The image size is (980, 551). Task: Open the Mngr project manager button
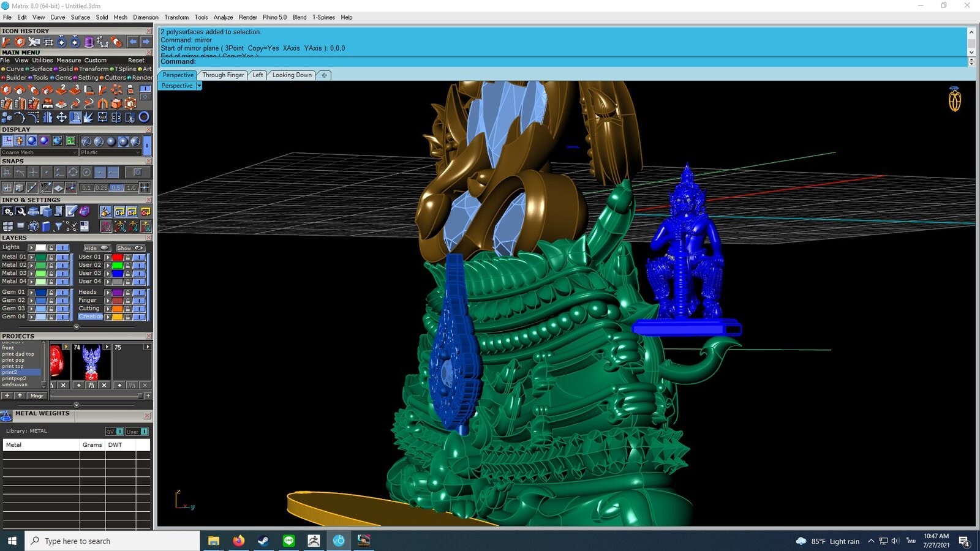(x=37, y=395)
